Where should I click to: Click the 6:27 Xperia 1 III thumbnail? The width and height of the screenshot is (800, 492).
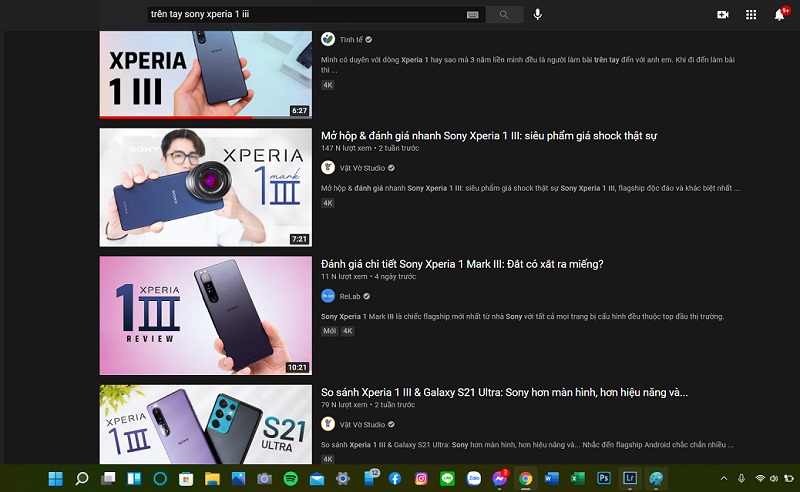pyautogui.click(x=206, y=73)
